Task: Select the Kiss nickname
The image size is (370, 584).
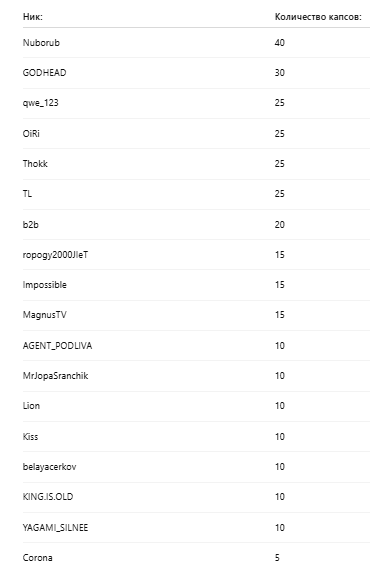Action: (30, 437)
